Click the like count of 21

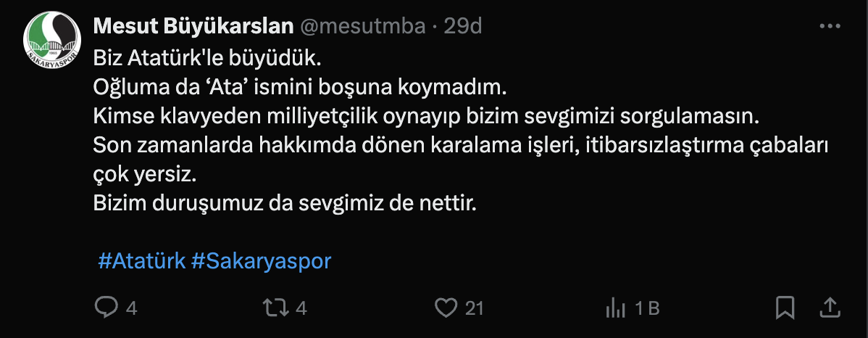point(474,308)
